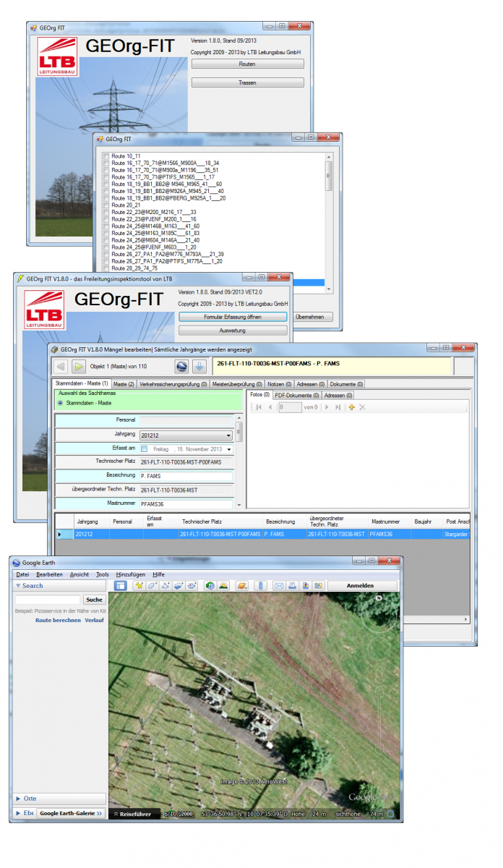
Task: Click add placemark pin icon
Action: click(x=139, y=586)
